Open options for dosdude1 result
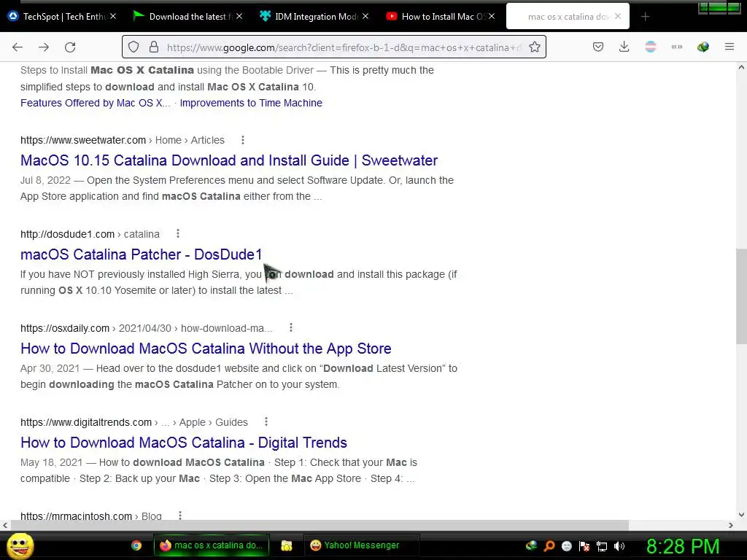Viewport: 747px width, 560px height. coord(178,234)
